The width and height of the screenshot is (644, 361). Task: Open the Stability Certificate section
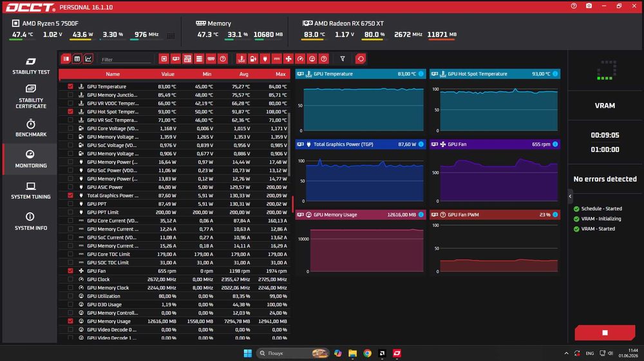(31, 97)
